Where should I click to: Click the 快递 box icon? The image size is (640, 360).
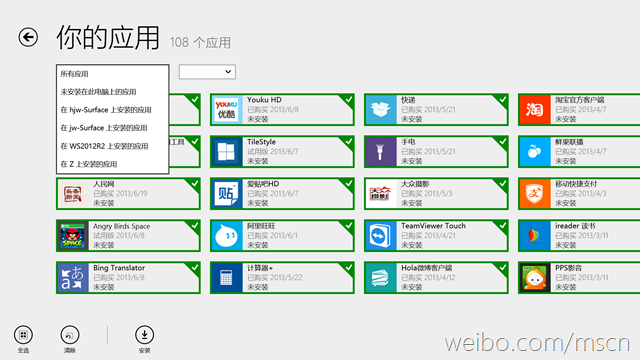(x=380, y=110)
